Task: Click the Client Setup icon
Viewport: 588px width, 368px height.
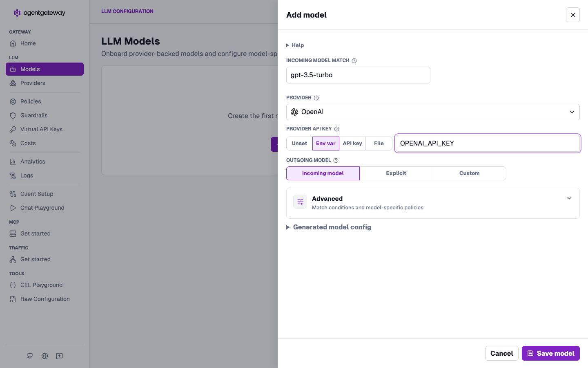Action: [13, 194]
